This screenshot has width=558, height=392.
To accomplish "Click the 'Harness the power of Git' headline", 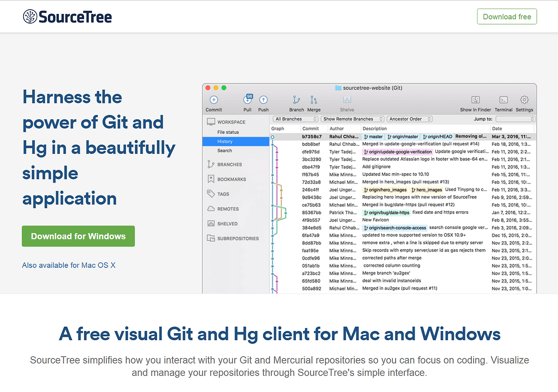I will click(99, 148).
